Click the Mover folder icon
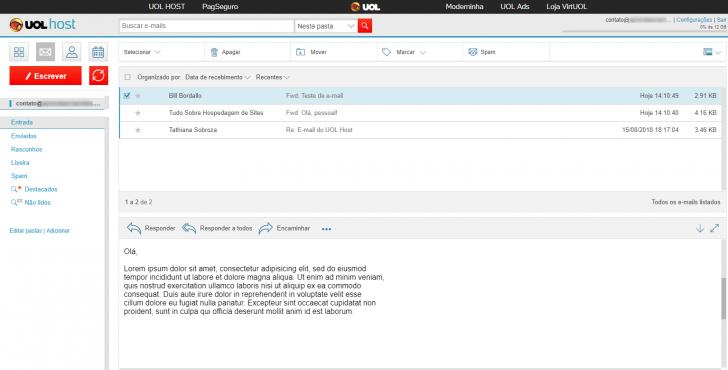Image resolution: width=728 pixels, height=370 pixels. 300,52
